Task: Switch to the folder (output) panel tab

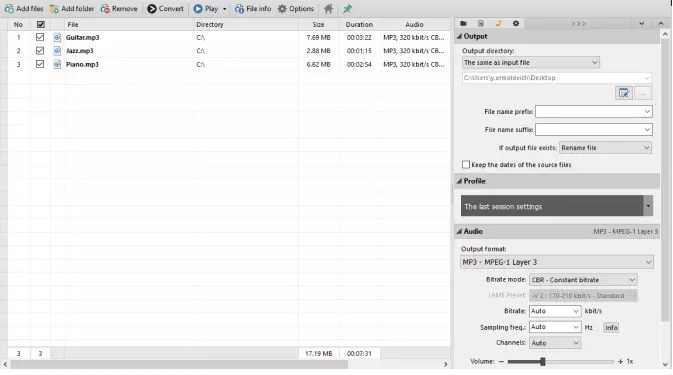Action: coord(463,24)
